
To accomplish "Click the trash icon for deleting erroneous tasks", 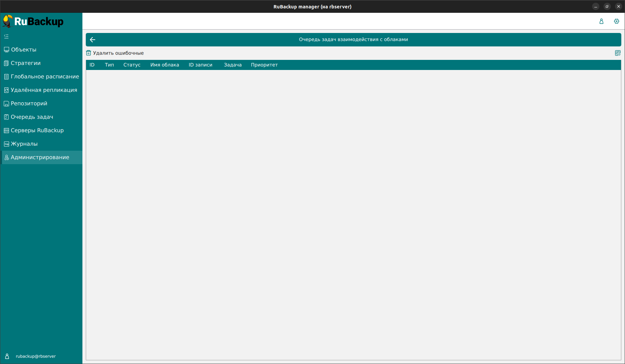I will [88, 53].
